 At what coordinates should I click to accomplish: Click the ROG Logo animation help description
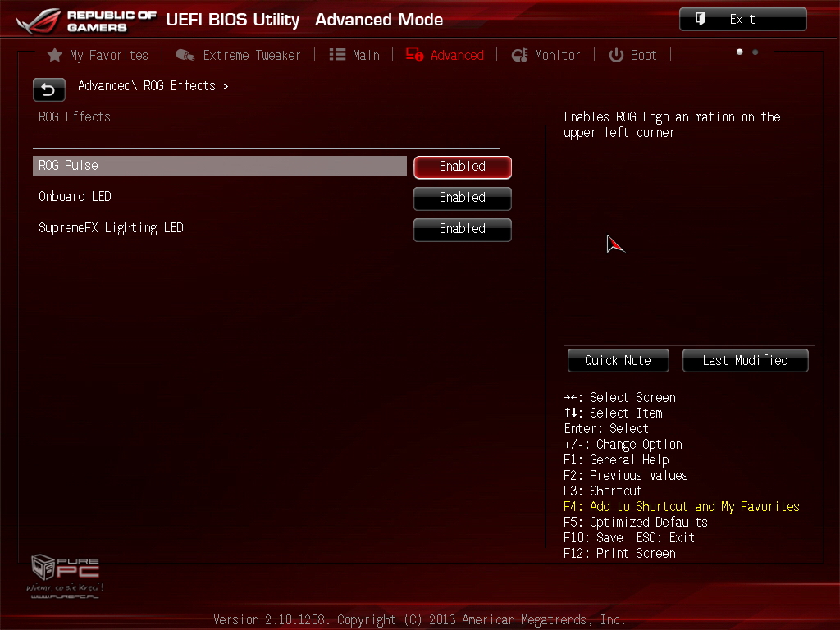click(673, 125)
